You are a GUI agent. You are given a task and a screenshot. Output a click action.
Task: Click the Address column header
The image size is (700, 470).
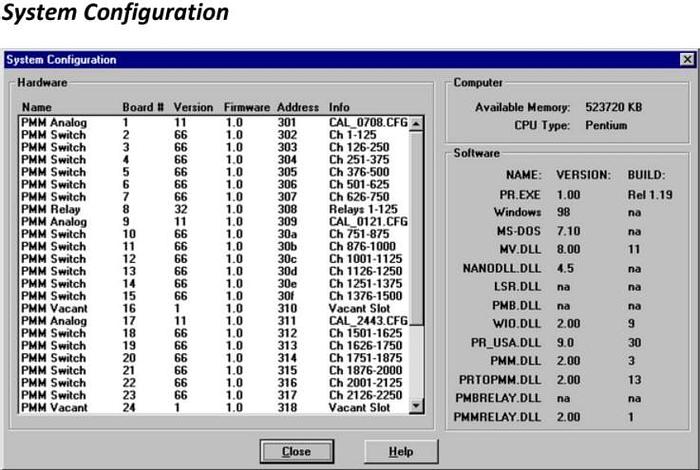coord(297,107)
